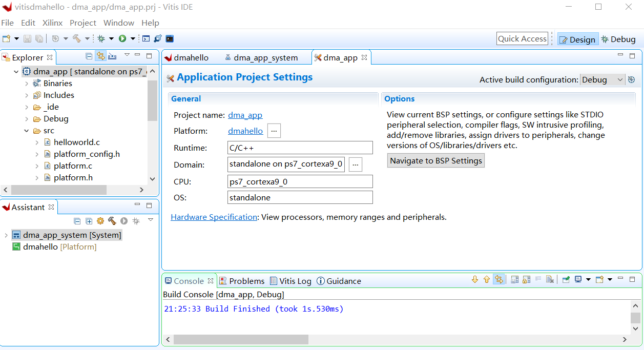The height and width of the screenshot is (350, 644).
Task: Collapse the src folder in Explorer
Action: tap(26, 130)
